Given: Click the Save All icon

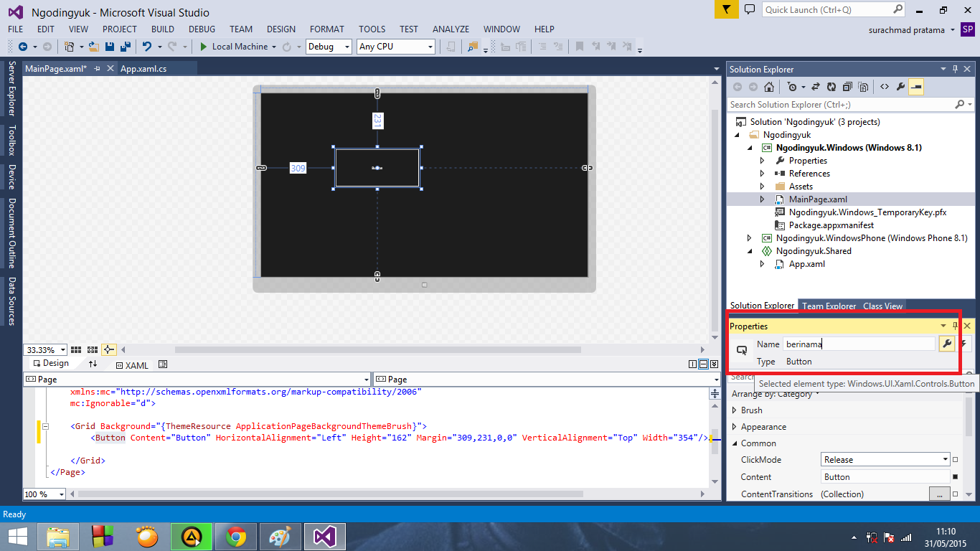Looking at the screenshot, I should point(127,47).
